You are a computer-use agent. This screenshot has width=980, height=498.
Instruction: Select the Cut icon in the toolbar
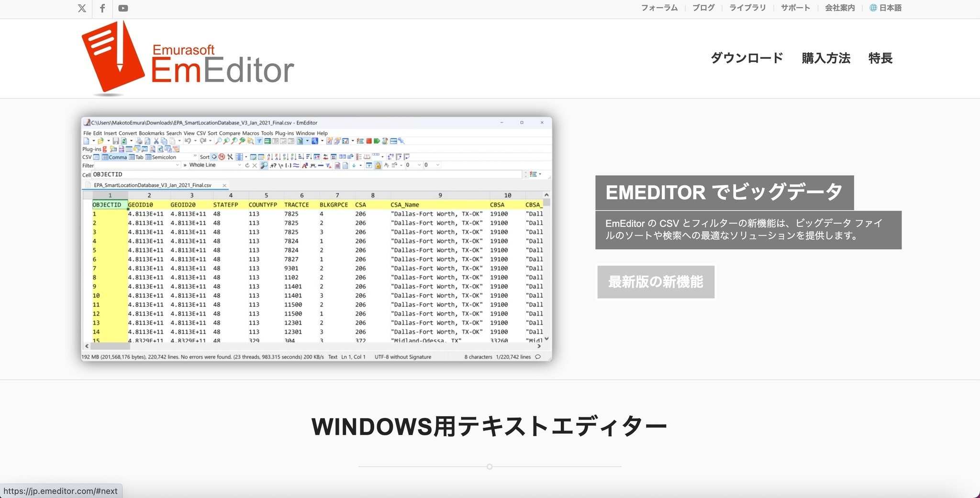156,140
